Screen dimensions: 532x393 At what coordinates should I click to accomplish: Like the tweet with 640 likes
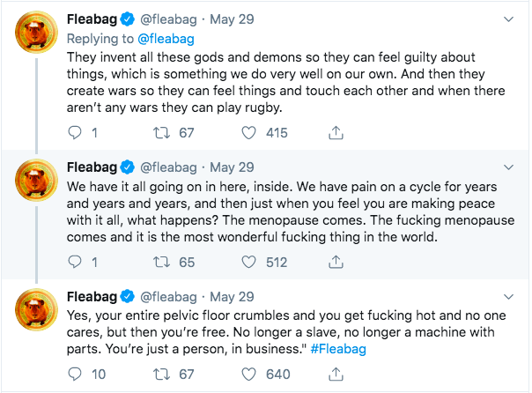click(x=248, y=374)
